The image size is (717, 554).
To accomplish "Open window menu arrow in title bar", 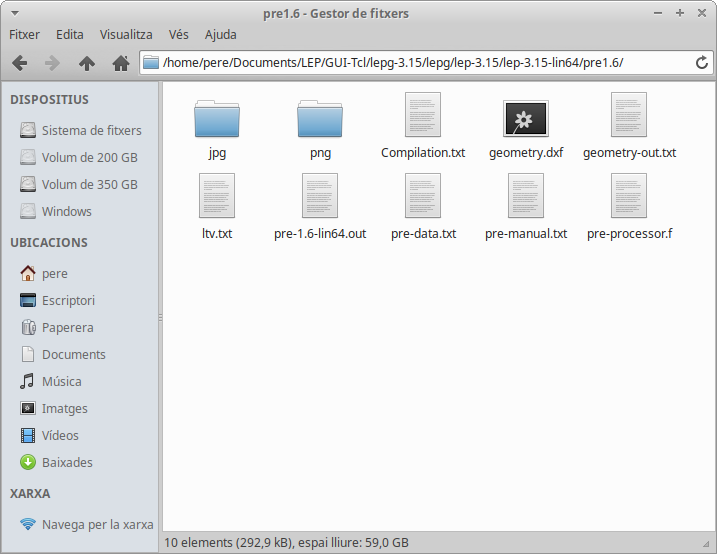I will (x=15, y=14).
